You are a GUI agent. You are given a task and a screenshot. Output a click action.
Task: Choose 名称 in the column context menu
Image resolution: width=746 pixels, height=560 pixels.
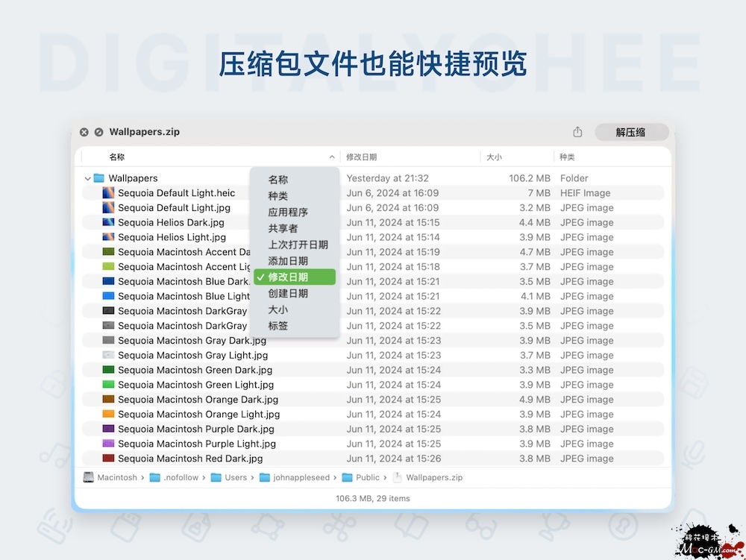(x=278, y=180)
